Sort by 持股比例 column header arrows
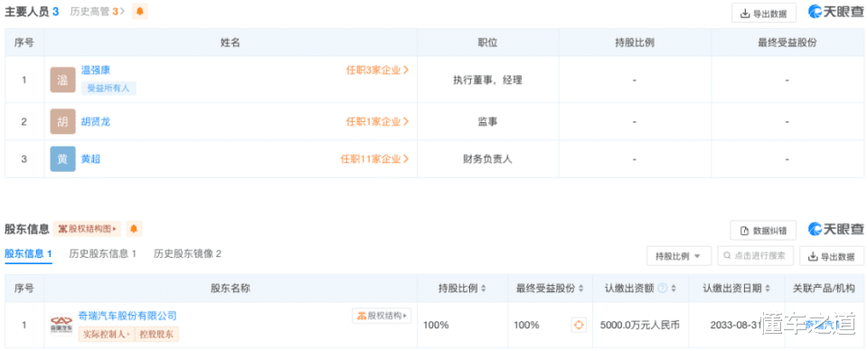Viewport: 868px width, 351px height. tap(483, 289)
